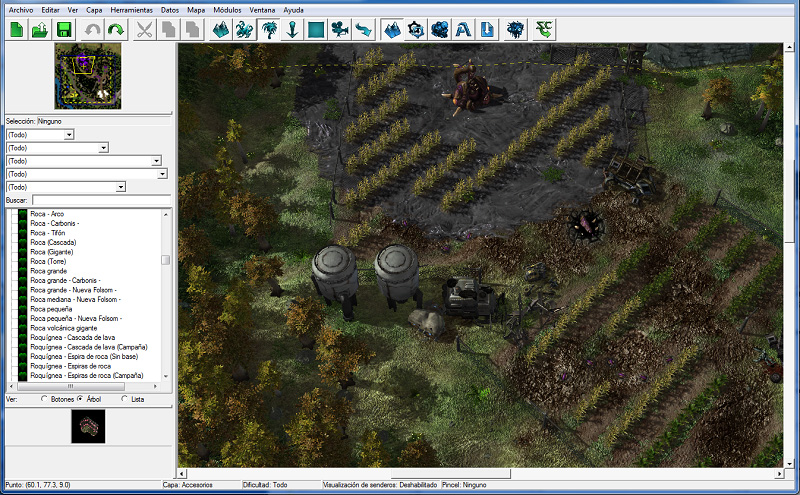Copy the selection in toolbar

pyautogui.click(x=168, y=30)
